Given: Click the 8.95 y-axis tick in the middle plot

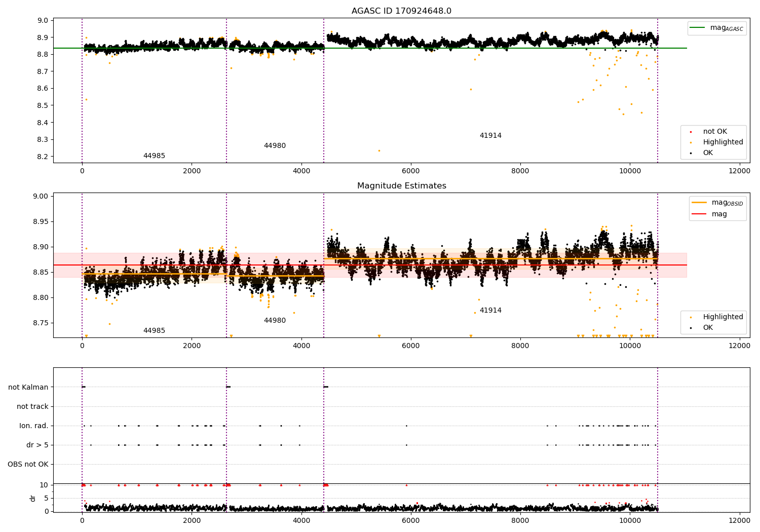Looking at the screenshot, I should (41, 221).
